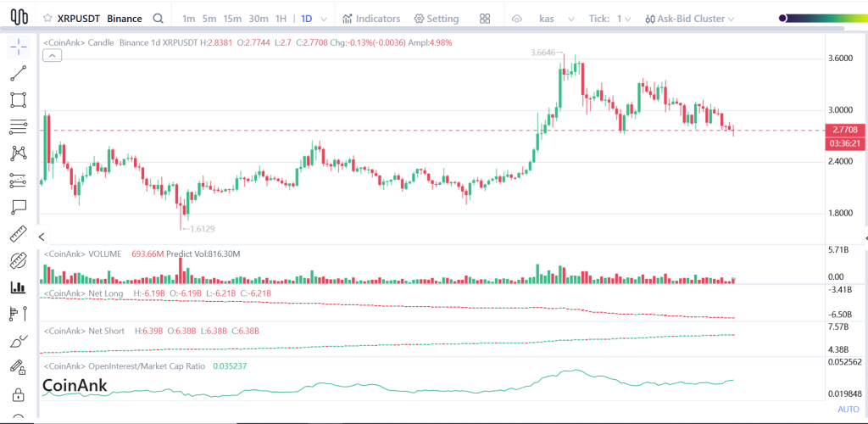
Task: Adjust the color gradient slider handle
Action: pos(782,19)
